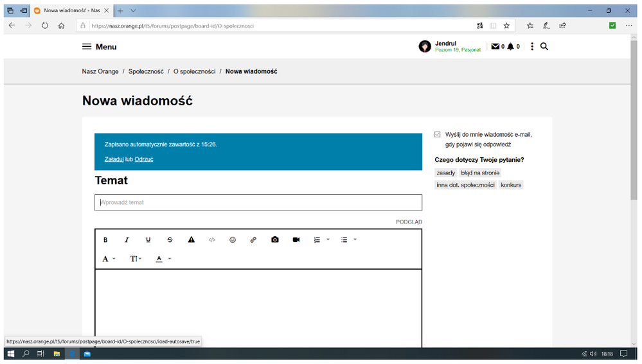
Task: Go to O społeczności breadcrumb
Action: pos(195,71)
